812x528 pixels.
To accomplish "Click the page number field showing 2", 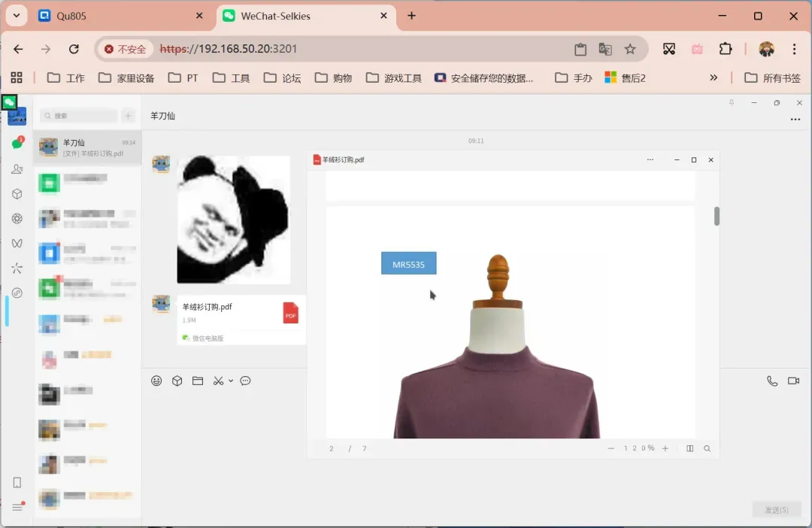I will point(332,448).
